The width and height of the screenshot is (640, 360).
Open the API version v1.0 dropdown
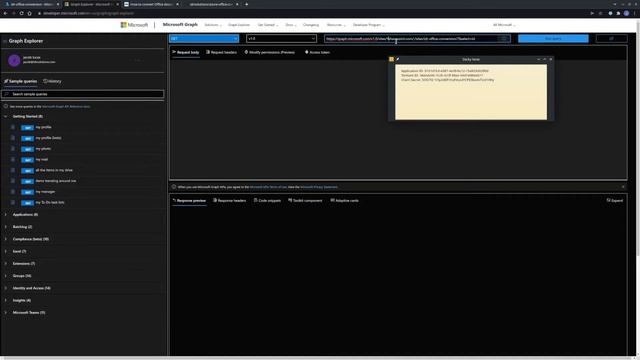(281, 38)
